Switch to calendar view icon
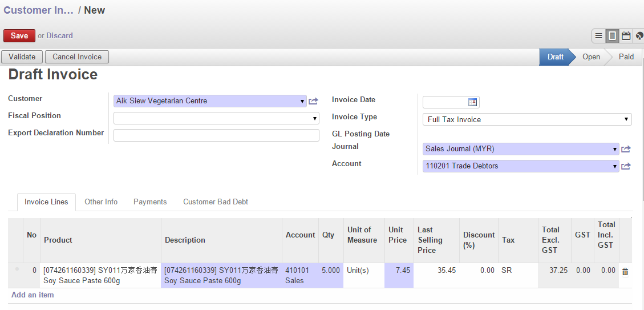Screen dimensions: 644x310 point(626,36)
